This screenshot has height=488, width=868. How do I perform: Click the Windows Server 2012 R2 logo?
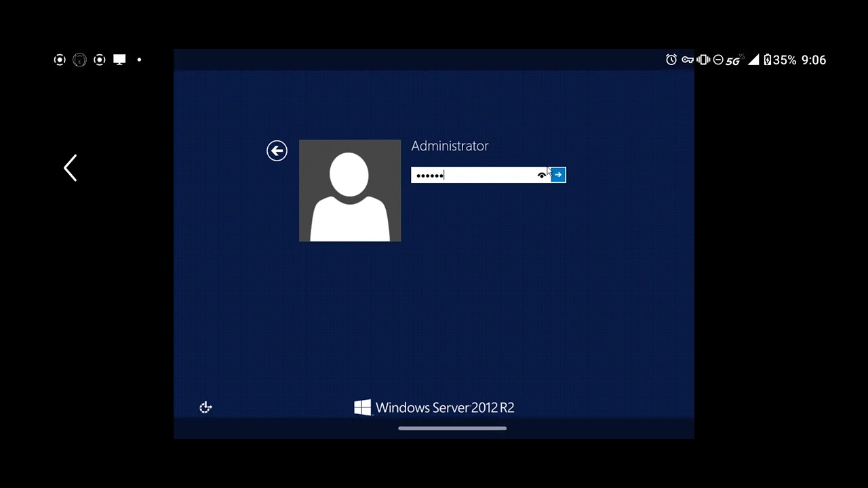coord(434,407)
